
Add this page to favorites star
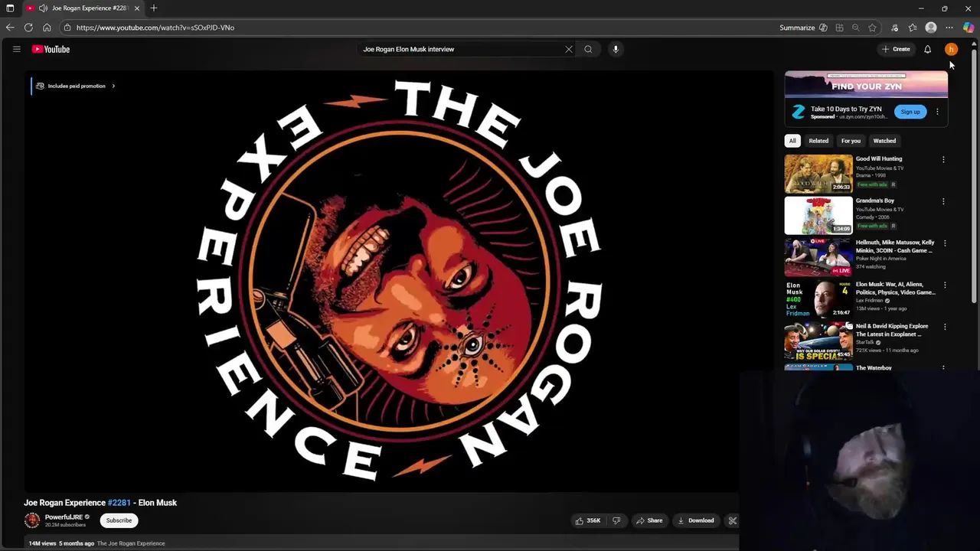pyautogui.click(x=872, y=28)
